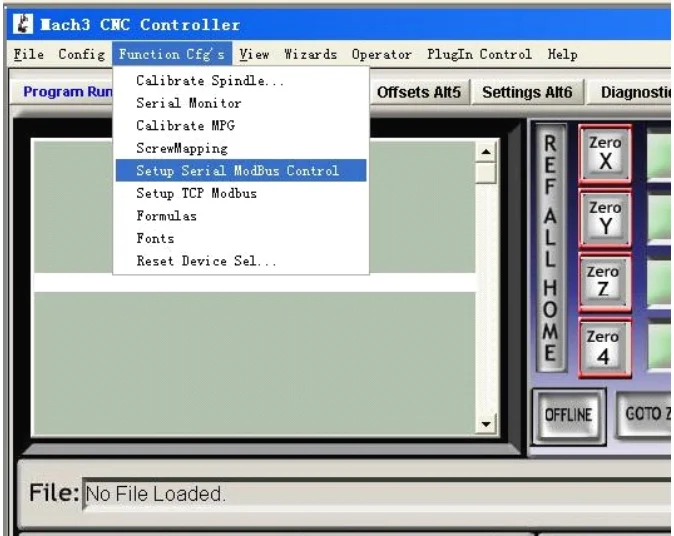The width and height of the screenshot is (674, 536).
Task: Select Fonts menu entry
Action: [241, 239]
